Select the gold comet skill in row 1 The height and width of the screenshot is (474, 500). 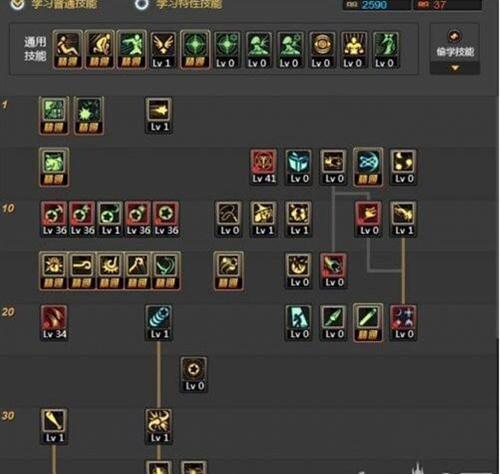[159, 115]
